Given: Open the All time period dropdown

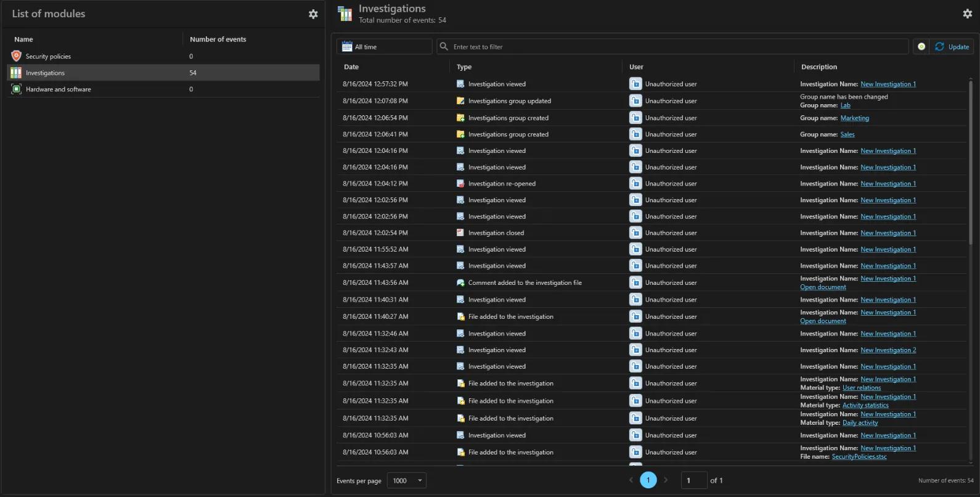Looking at the screenshot, I should click(385, 46).
